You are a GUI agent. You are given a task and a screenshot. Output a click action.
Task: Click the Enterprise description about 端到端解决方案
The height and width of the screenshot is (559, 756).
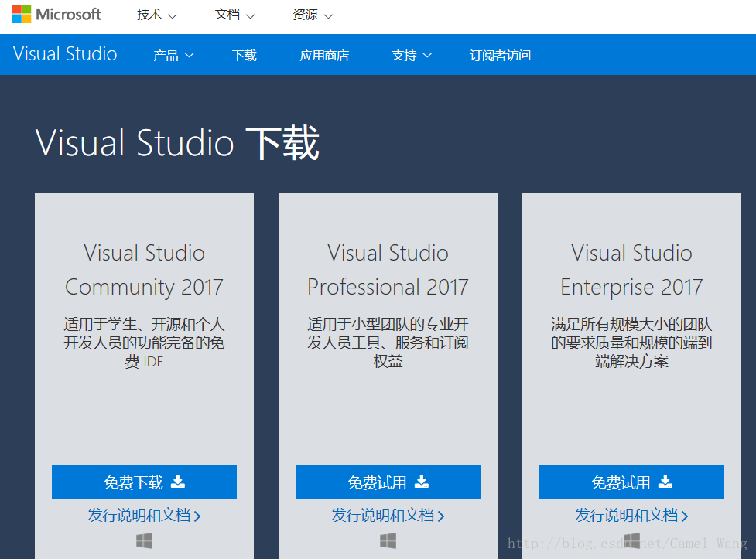[631, 343]
